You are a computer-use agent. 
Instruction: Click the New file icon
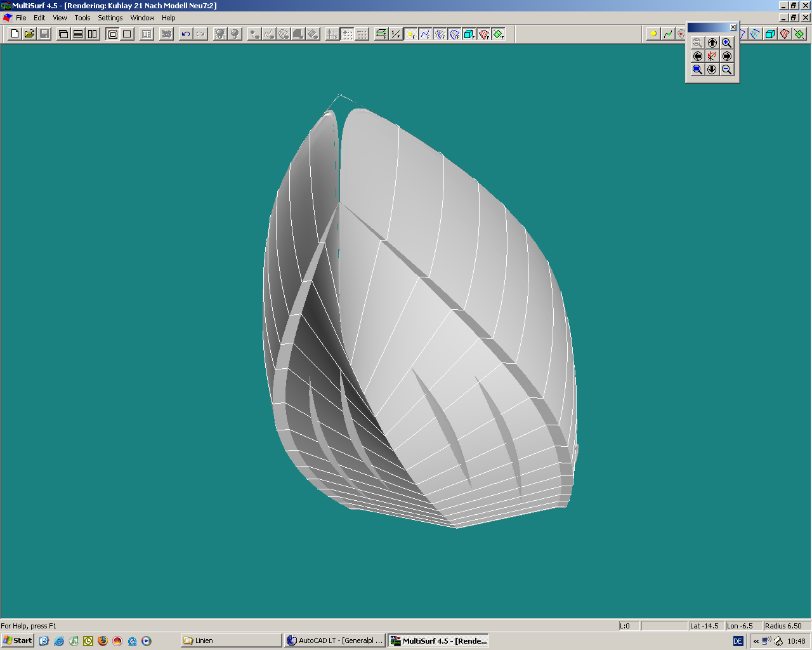pyautogui.click(x=15, y=34)
